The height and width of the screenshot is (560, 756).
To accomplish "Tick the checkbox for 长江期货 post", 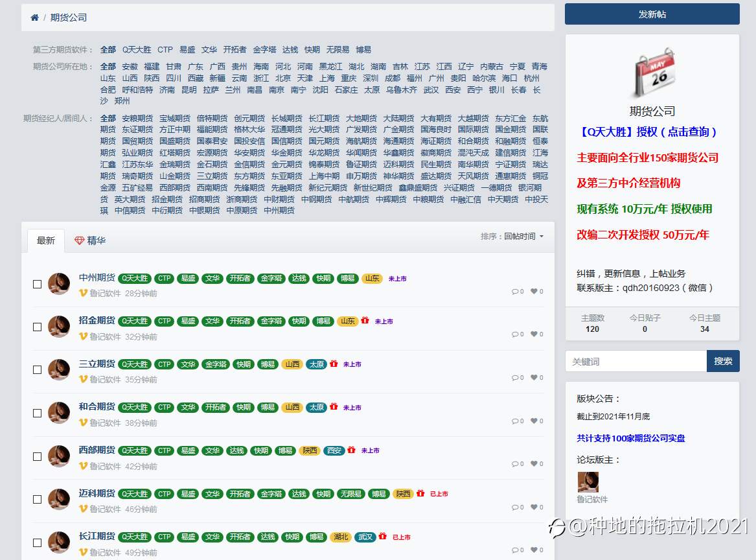I will [x=37, y=542].
